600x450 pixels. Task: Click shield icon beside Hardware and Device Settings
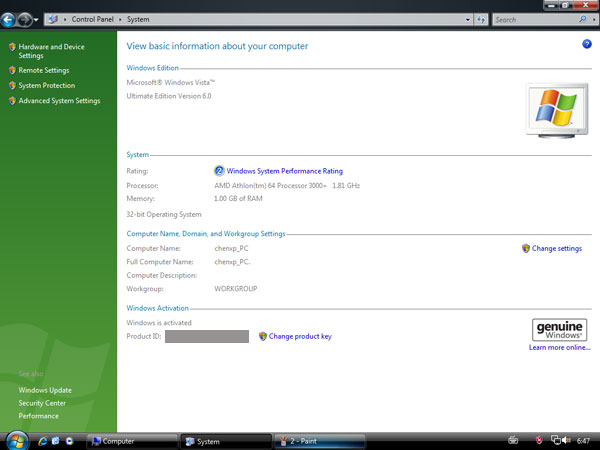tap(12, 47)
